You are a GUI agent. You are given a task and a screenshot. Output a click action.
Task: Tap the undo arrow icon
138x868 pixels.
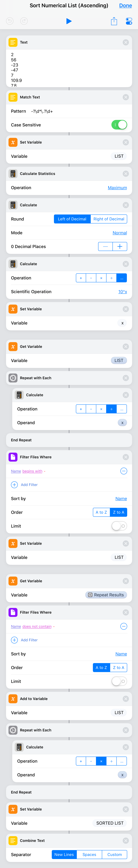[10, 21]
